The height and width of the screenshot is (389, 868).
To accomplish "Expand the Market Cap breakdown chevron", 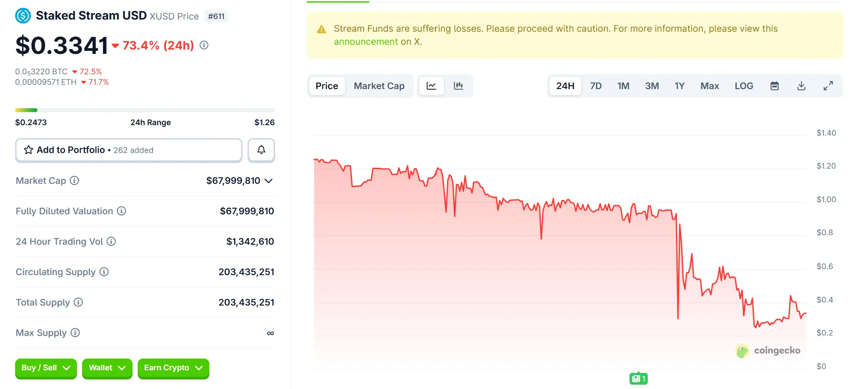I will 269,181.
